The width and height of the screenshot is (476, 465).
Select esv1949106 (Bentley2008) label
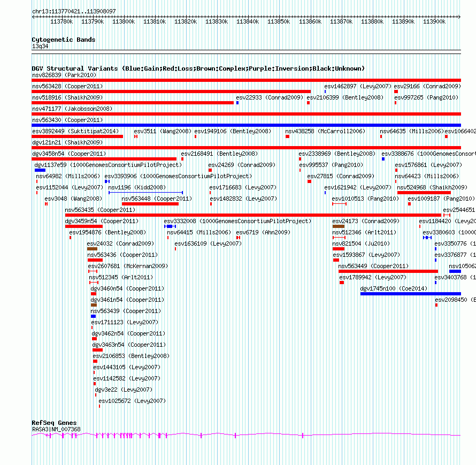[233, 131]
